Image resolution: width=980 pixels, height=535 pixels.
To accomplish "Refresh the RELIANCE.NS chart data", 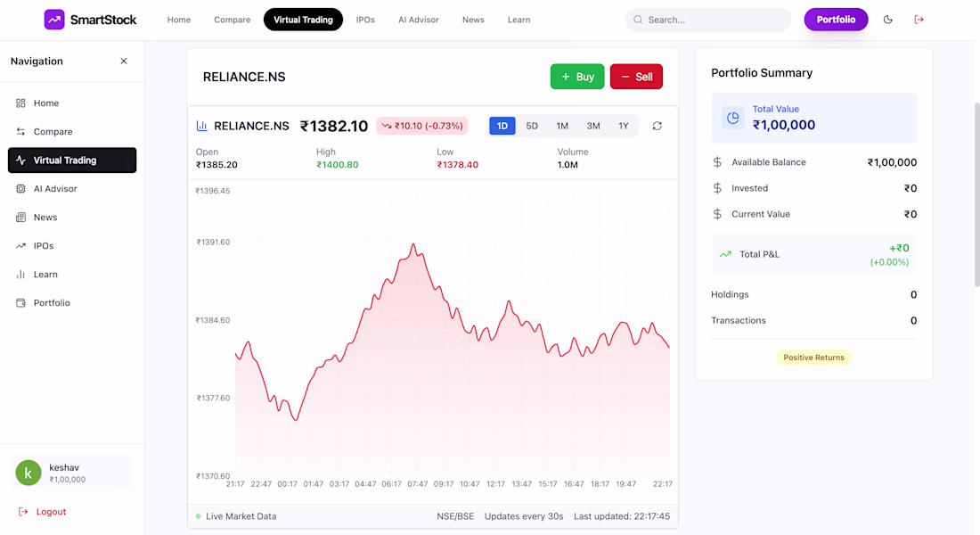I will coord(657,126).
